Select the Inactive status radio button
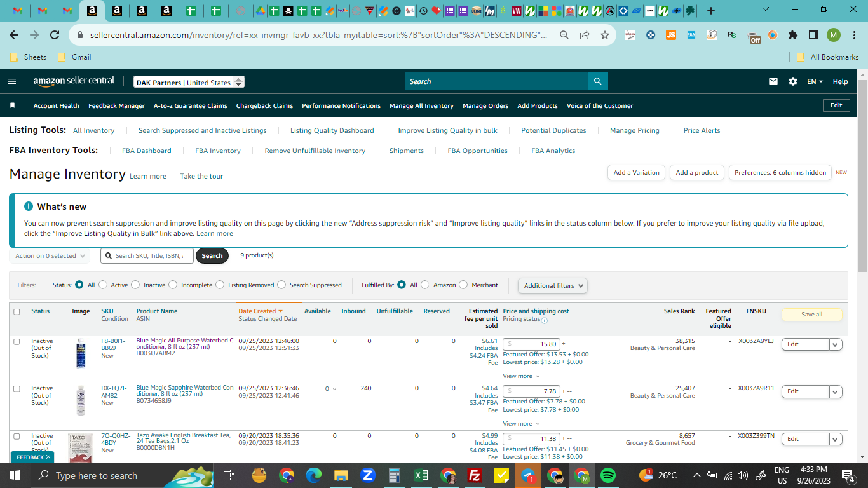868x488 pixels. coord(135,285)
